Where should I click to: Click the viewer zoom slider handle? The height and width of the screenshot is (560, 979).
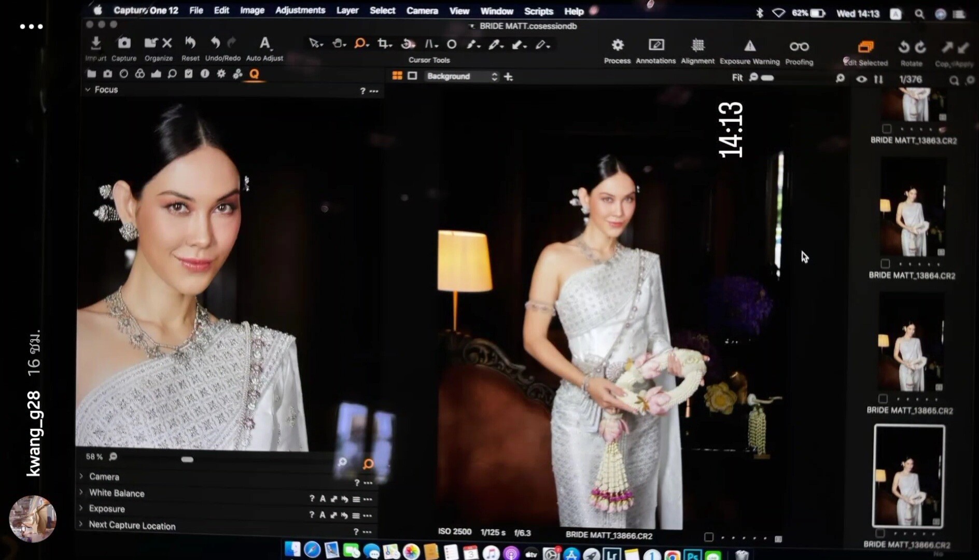point(768,78)
